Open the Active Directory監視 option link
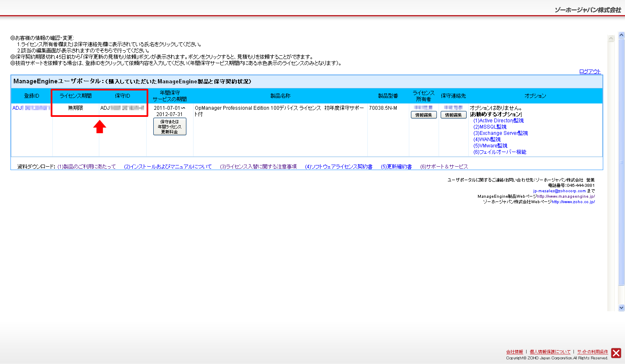This screenshot has height=364, width=625. [498, 121]
